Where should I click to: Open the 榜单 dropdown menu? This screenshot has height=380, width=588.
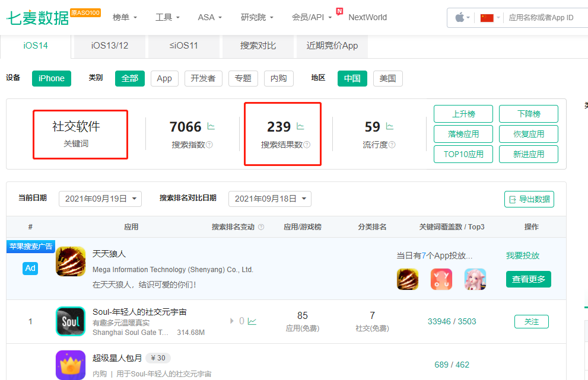click(125, 18)
